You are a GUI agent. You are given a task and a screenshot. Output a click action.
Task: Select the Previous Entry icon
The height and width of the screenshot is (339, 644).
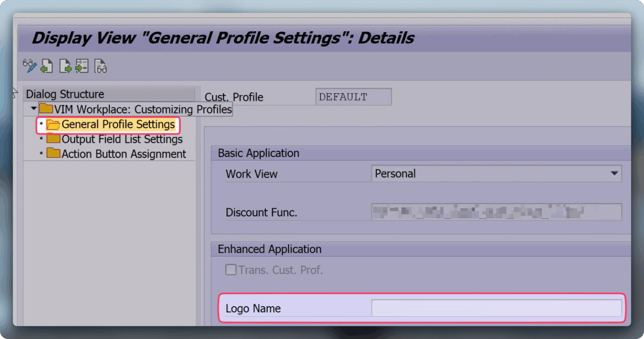47,66
